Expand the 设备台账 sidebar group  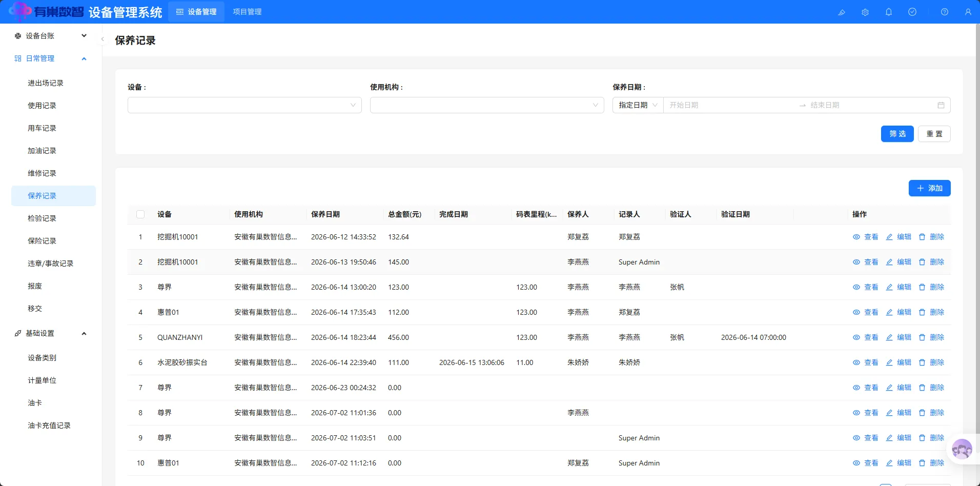pyautogui.click(x=51, y=36)
